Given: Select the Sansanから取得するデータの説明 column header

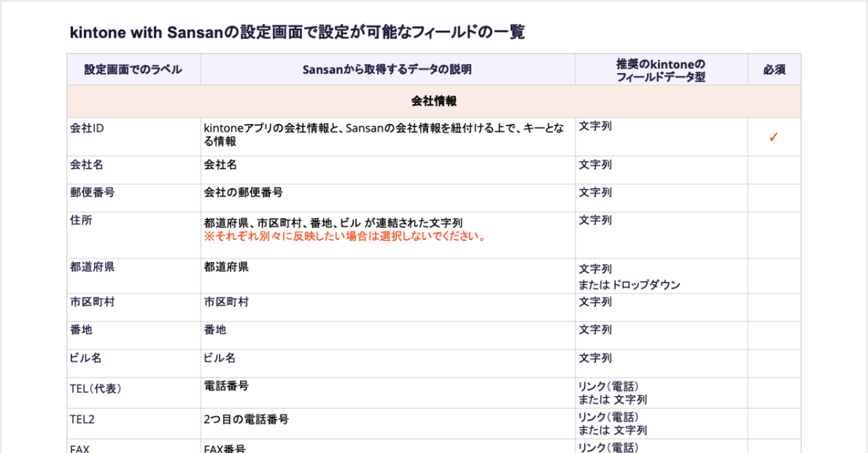Looking at the screenshot, I should tap(387, 70).
